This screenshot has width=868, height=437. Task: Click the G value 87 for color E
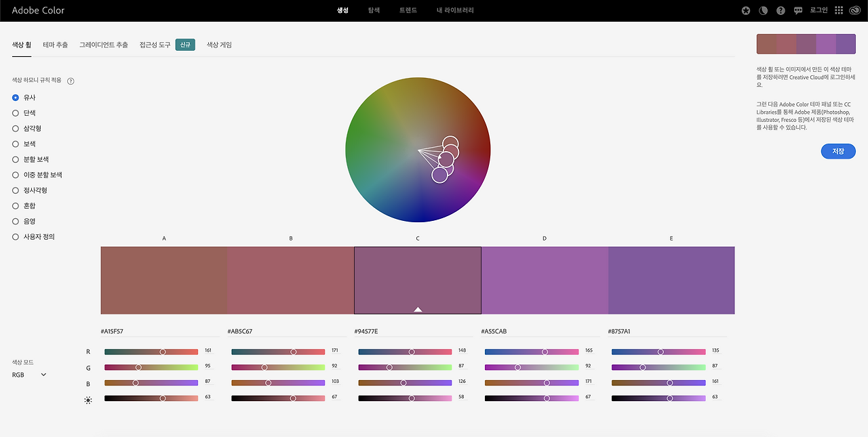point(715,367)
